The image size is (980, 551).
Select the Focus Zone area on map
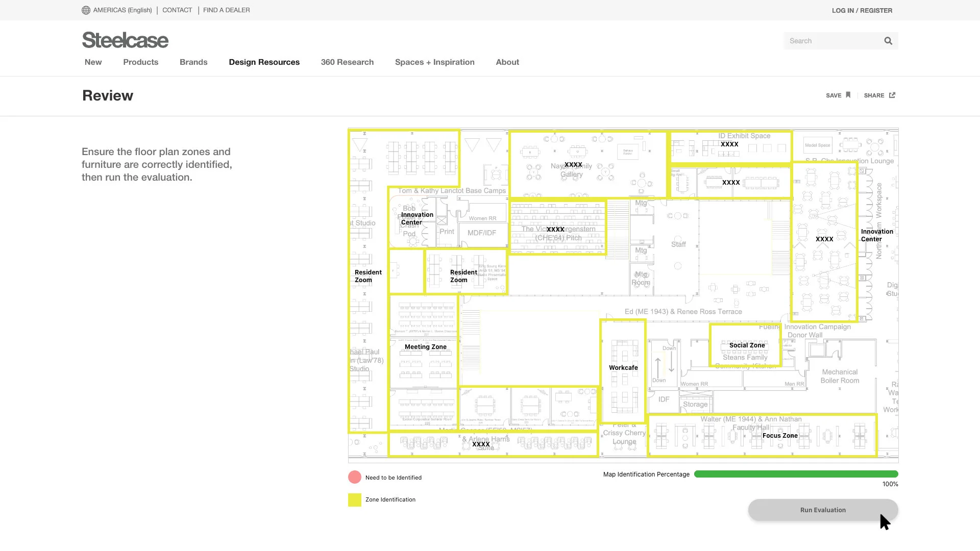pos(779,436)
